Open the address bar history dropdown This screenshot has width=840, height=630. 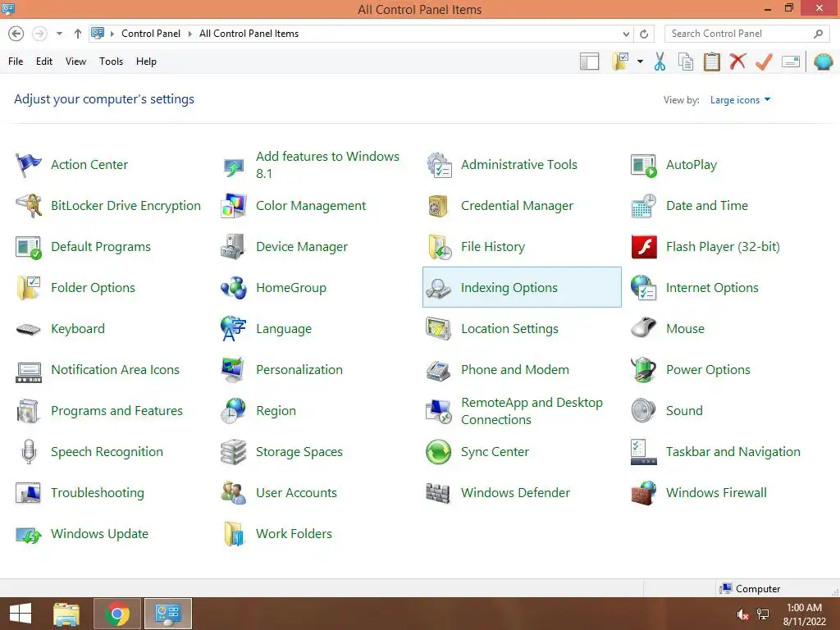tap(626, 34)
